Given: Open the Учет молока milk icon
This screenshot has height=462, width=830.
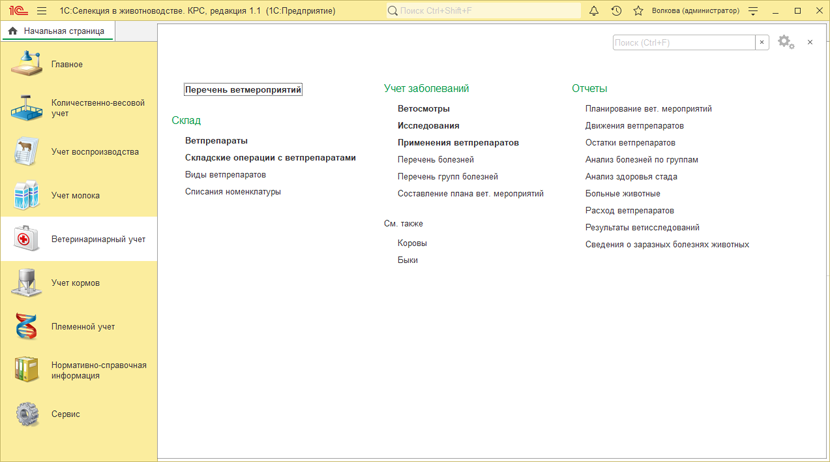Looking at the screenshot, I should [26, 196].
